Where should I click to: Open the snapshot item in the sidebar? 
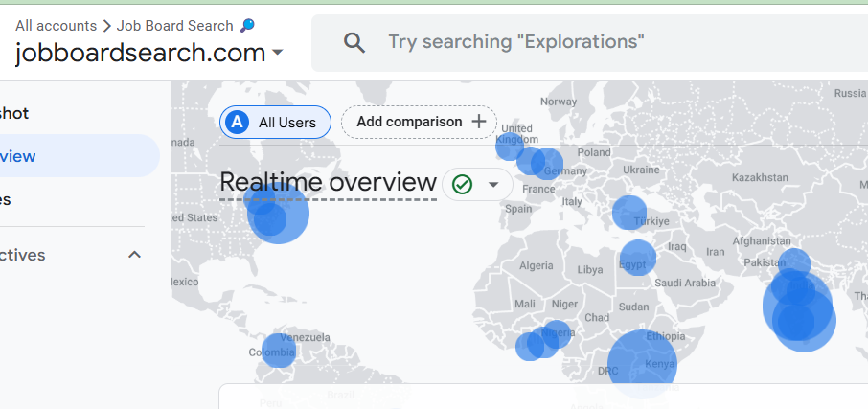(14, 113)
